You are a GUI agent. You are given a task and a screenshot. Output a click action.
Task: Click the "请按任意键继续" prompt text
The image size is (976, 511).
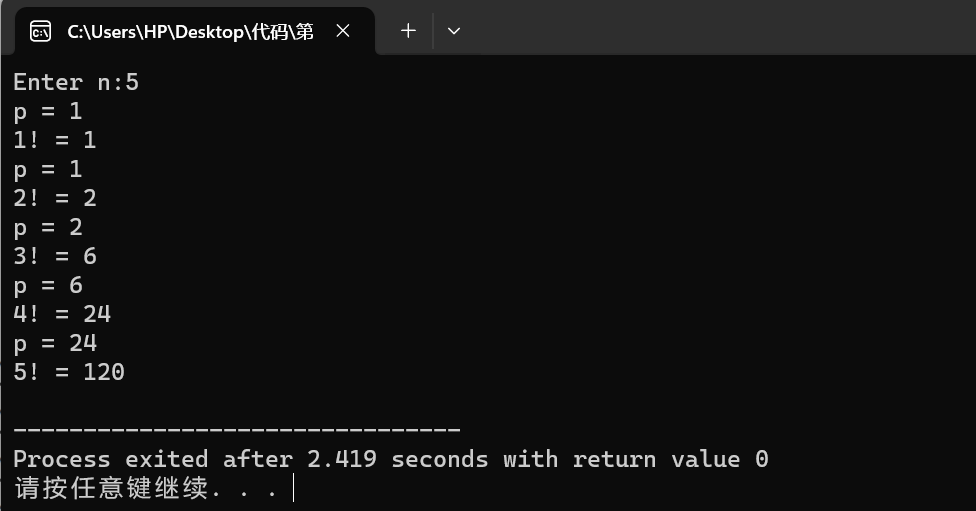coord(111,488)
